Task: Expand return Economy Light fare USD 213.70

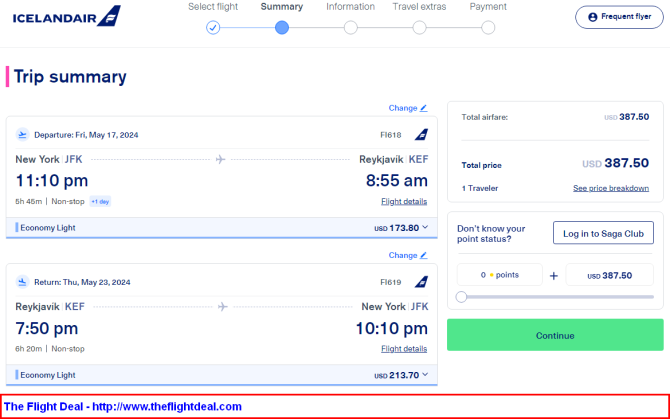Action: tap(222, 375)
